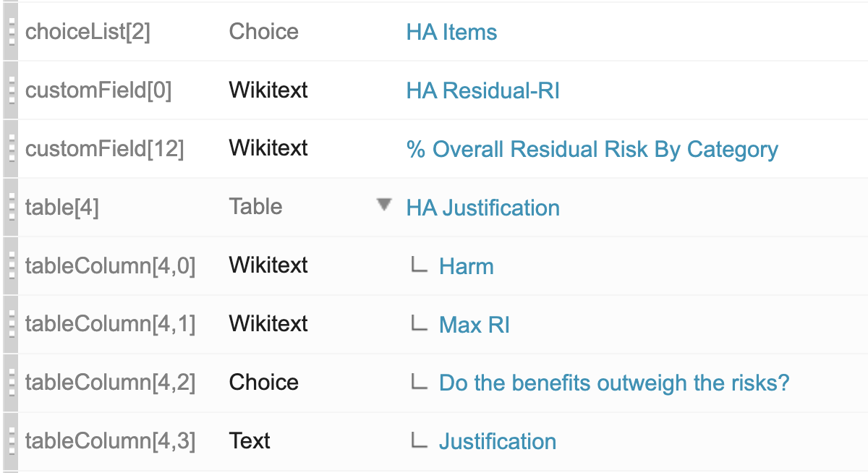Collapse the HA Justification table rows
This screenshot has width=868, height=473.
(384, 205)
